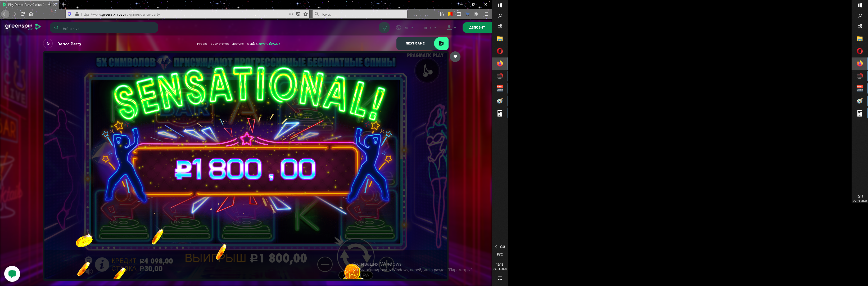Toggle Firefox sidebar view icon
Screen dimensions: 868x286
(459, 14)
